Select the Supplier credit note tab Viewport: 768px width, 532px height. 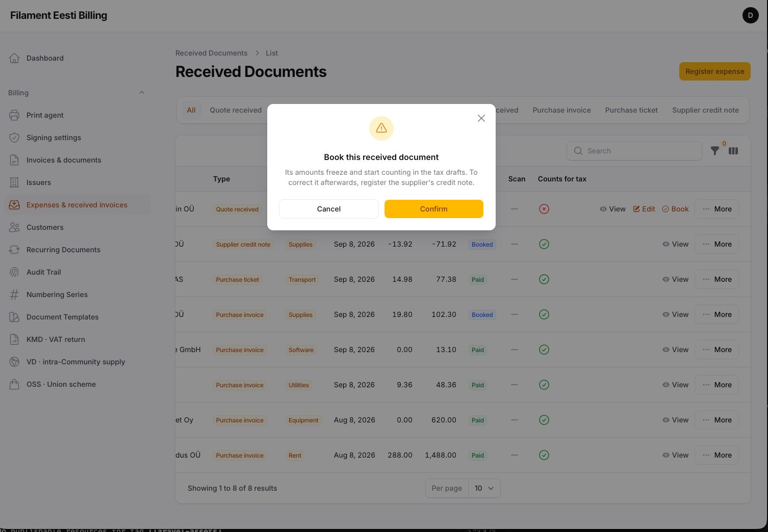(705, 110)
